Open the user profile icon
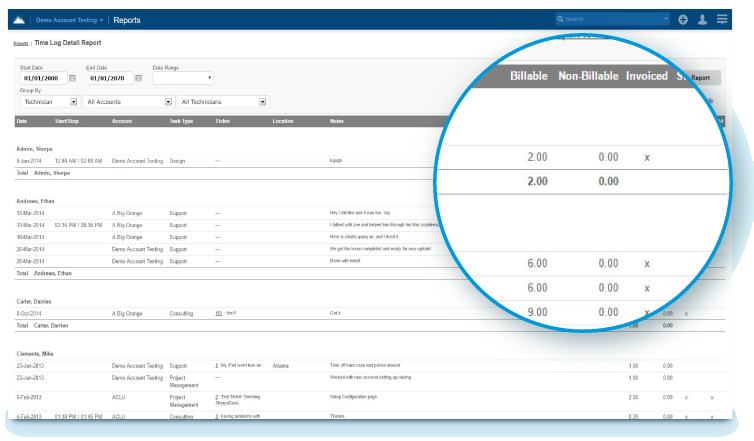Image resolution: width=754 pixels, height=441 pixels. click(x=703, y=19)
